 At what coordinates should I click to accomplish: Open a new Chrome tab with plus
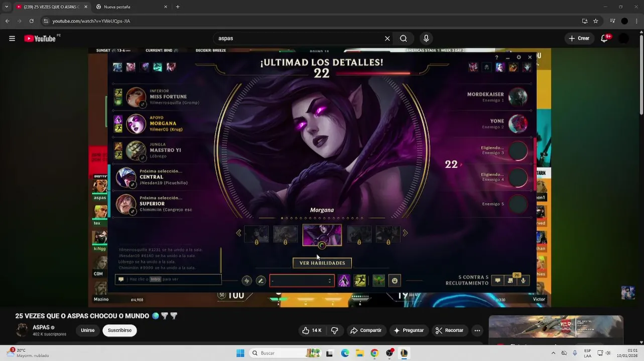tap(178, 7)
